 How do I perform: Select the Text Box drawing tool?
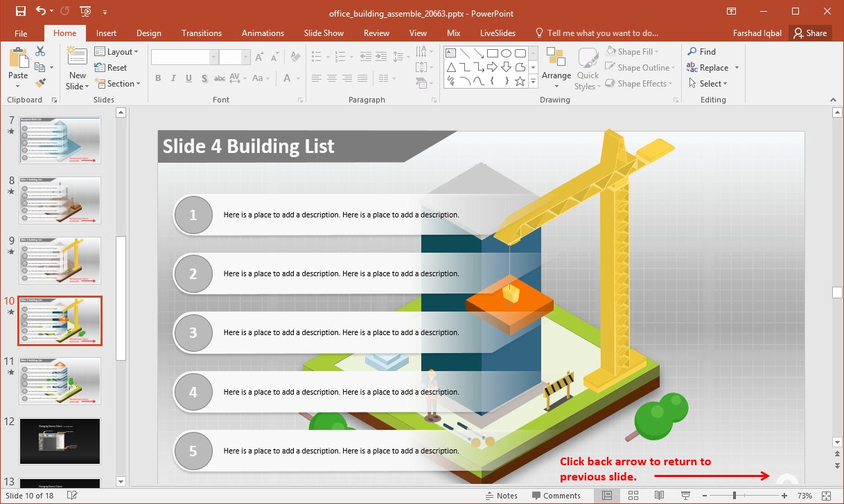[x=451, y=53]
